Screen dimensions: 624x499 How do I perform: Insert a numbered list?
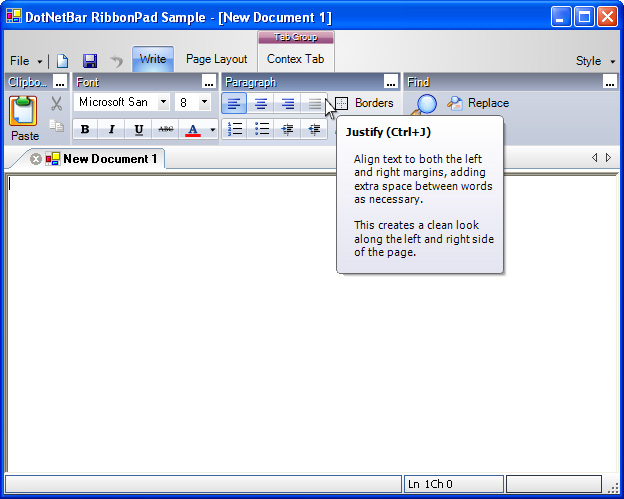235,129
